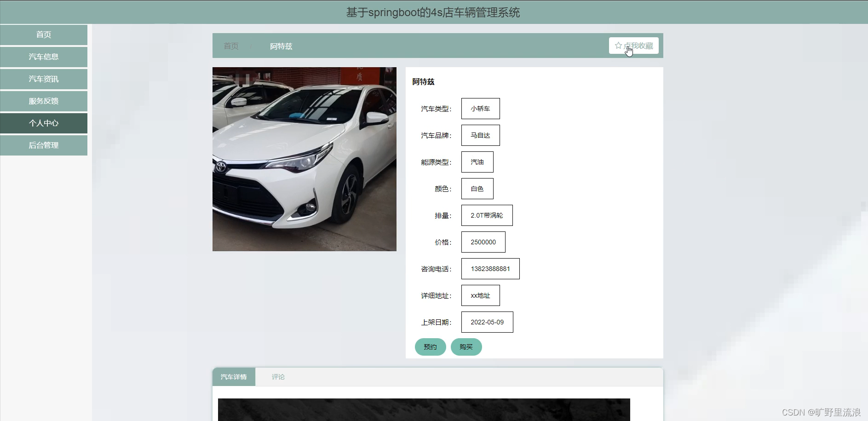
Task: Click the 白色 color tag
Action: click(477, 188)
